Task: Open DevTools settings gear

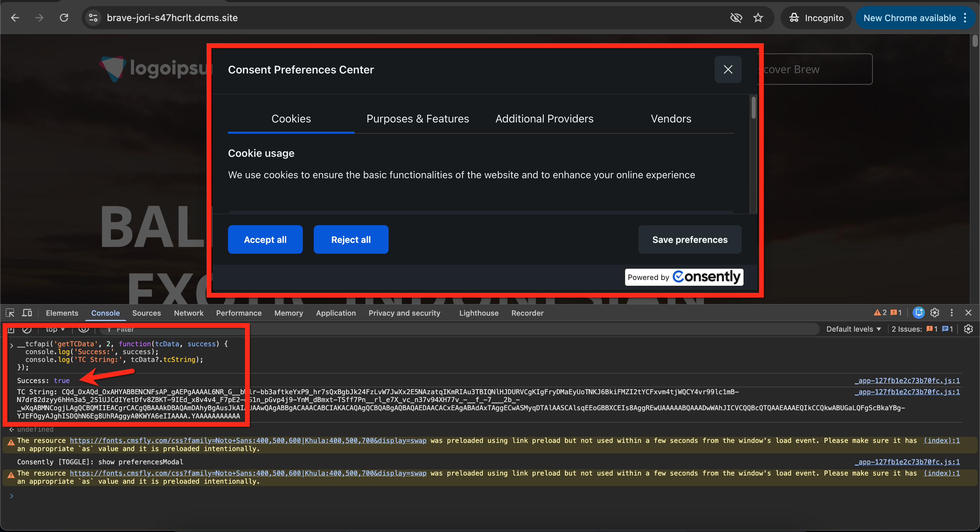Action: [935, 313]
